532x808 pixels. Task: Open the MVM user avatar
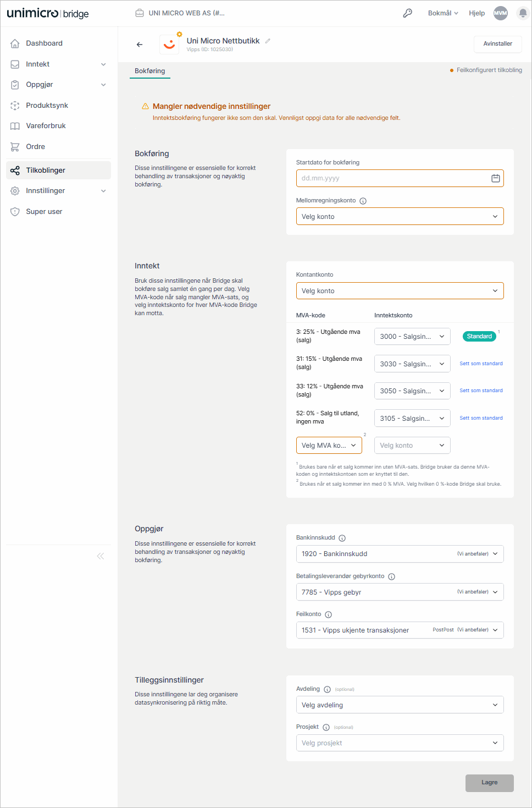pyautogui.click(x=501, y=13)
